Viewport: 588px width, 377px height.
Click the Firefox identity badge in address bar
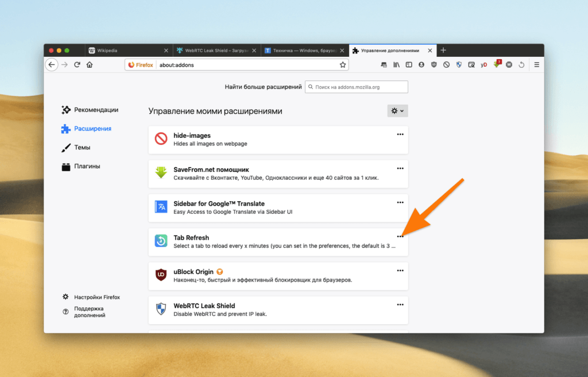coord(141,65)
